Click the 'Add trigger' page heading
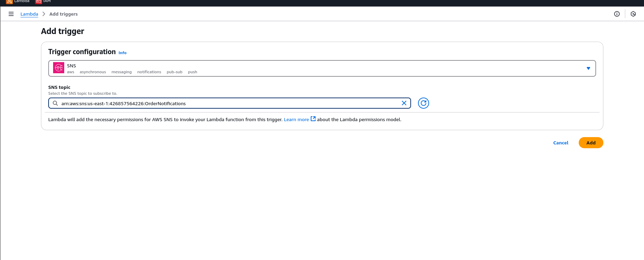Screen dimensions: 644x260 tap(62, 31)
